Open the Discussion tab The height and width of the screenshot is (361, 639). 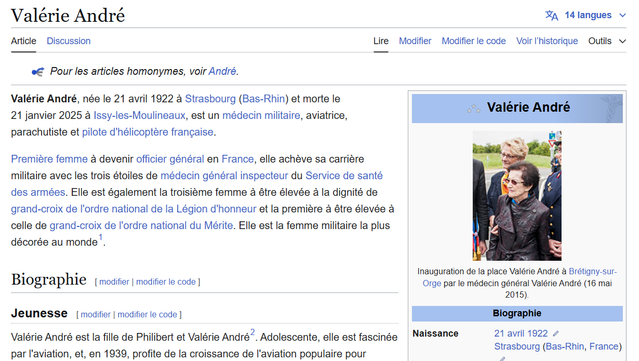pyautogui.click(x=68, y=41)
